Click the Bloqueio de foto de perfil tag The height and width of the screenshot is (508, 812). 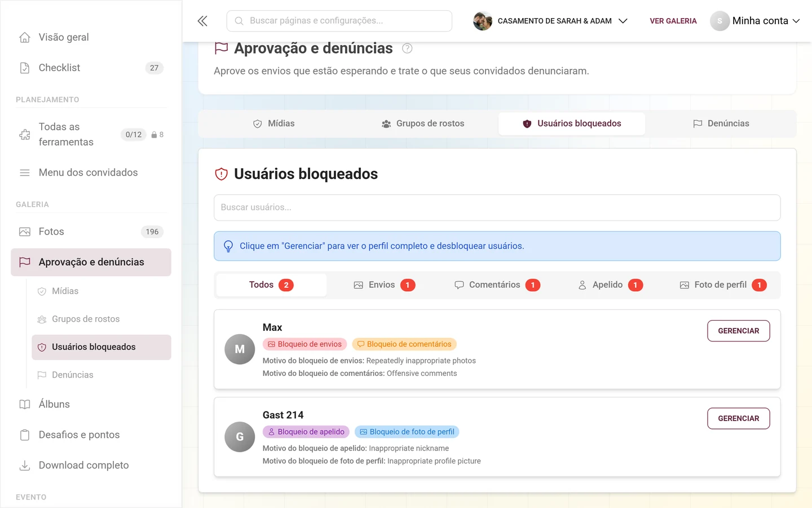pyautogui.click(x=407, y=432)
